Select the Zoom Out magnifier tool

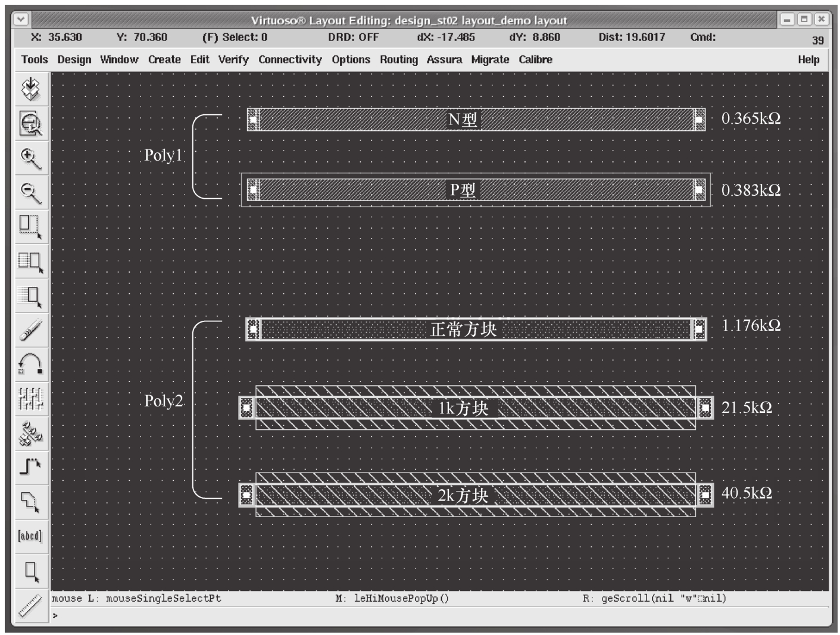31,193
